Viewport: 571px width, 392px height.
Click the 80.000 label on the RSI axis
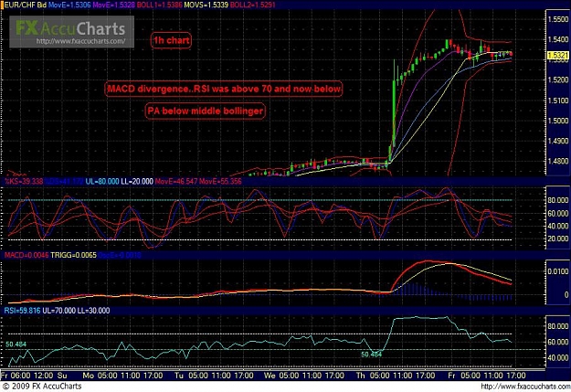558,326
